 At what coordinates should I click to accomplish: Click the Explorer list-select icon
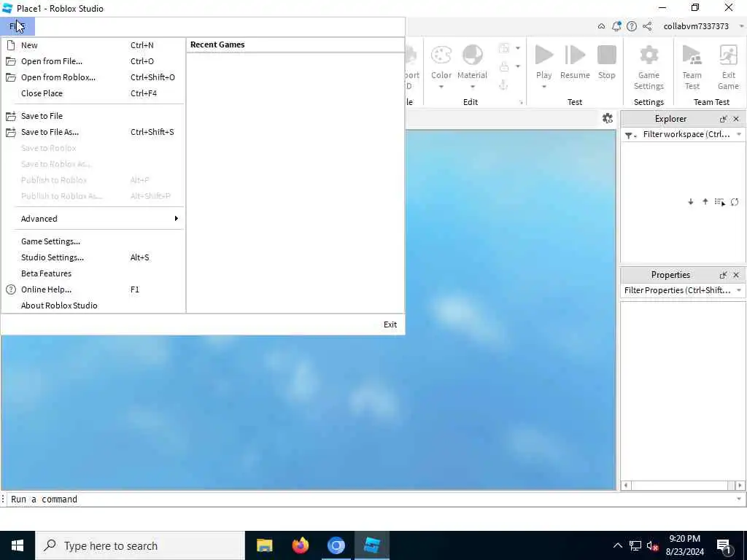pos(720,202)
